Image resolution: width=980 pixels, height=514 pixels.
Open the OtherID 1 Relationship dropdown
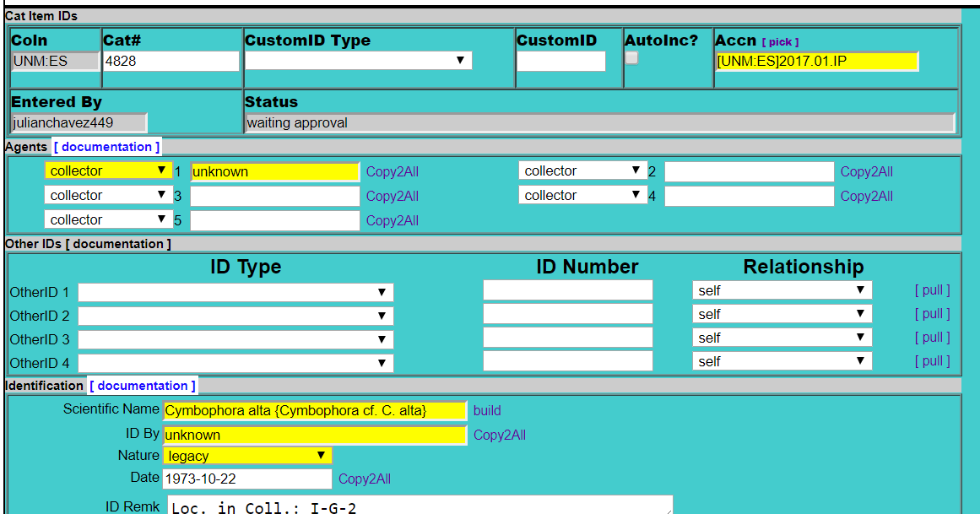click(x=782, y=290)
